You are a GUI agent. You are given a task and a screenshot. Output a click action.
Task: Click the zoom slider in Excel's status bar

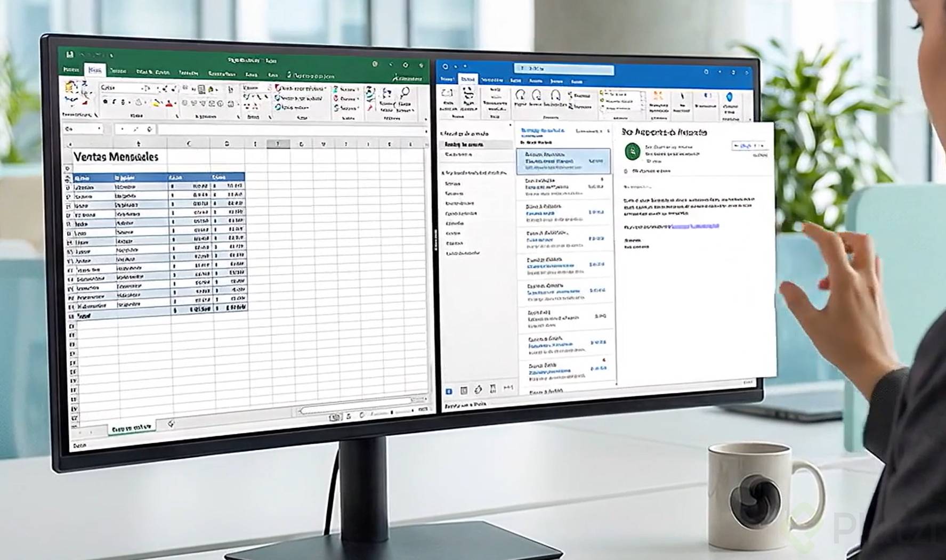[x=392, y=412]
